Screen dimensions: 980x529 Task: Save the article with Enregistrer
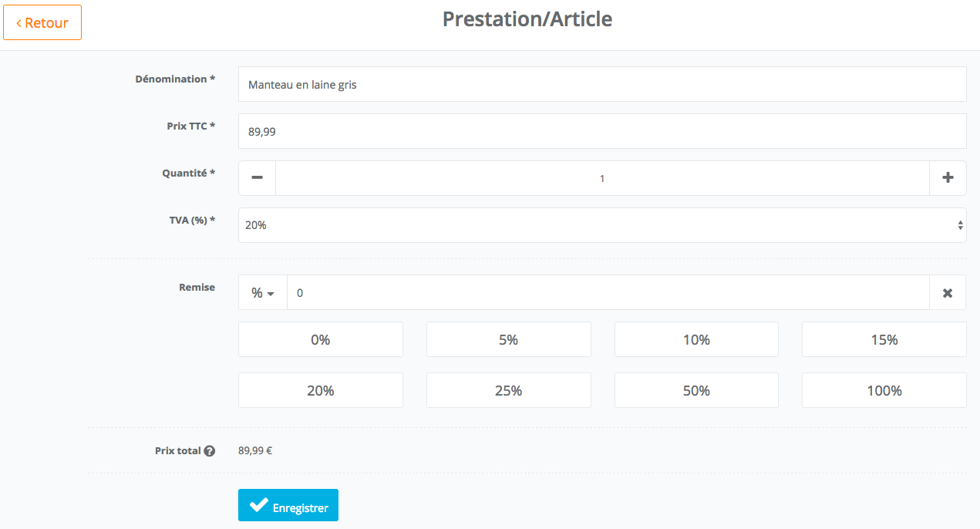(288, 506)
